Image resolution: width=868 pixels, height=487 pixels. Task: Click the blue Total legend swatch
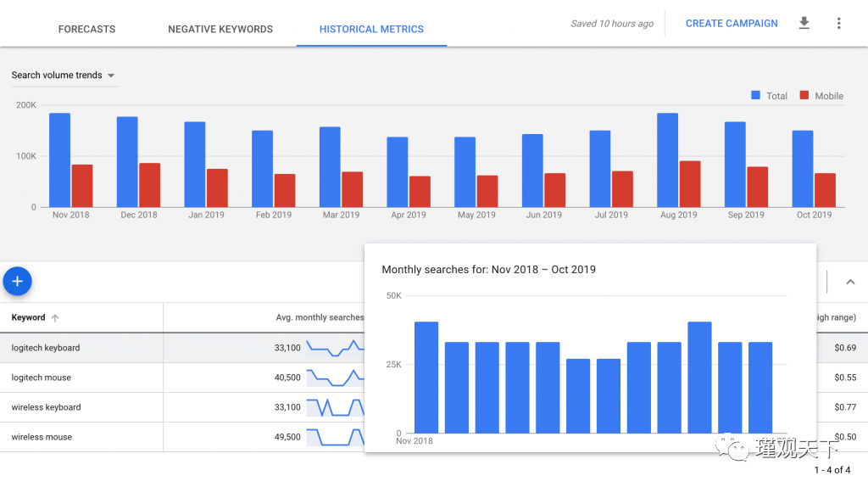755,96
